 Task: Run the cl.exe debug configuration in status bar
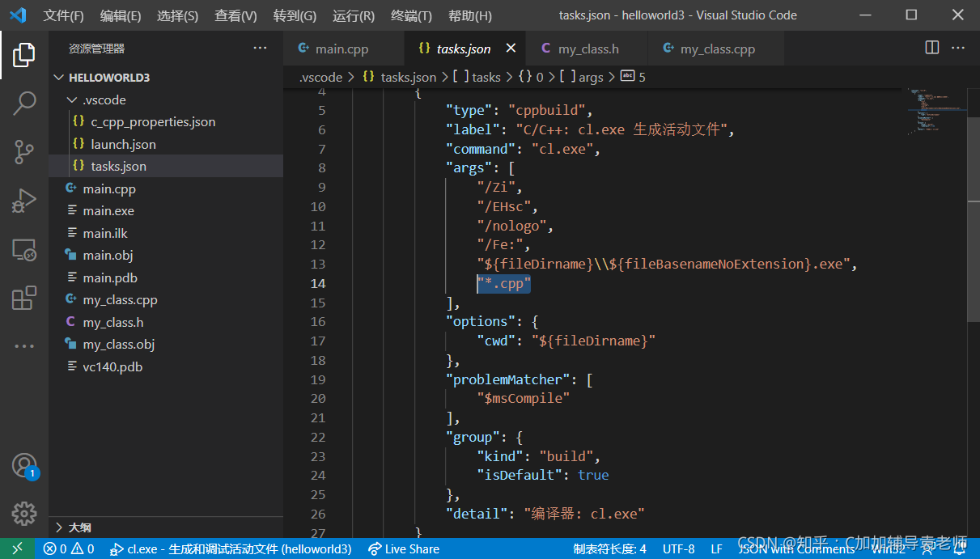point(231,548)
